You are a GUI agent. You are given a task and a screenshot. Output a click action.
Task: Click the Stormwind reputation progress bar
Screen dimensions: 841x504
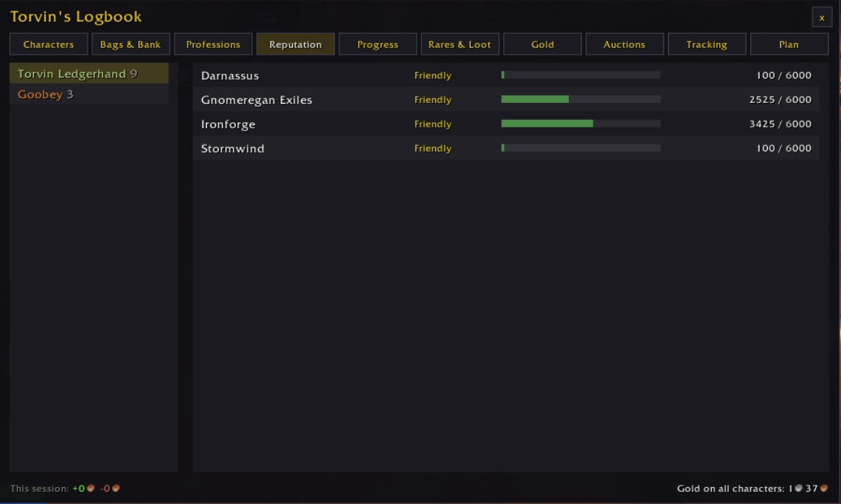tap(581, 148)
